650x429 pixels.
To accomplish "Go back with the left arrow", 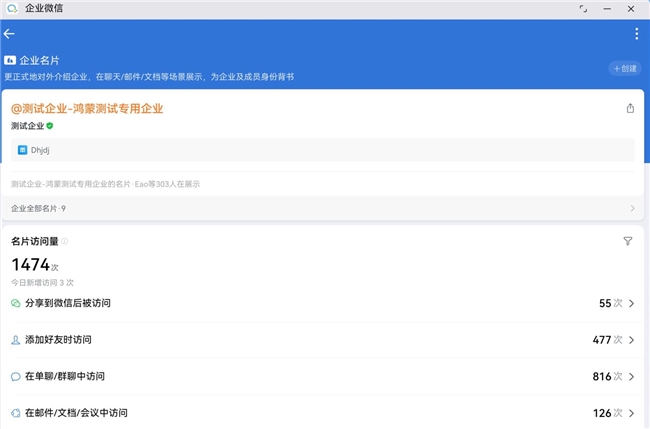I will [x=9, y=34].
